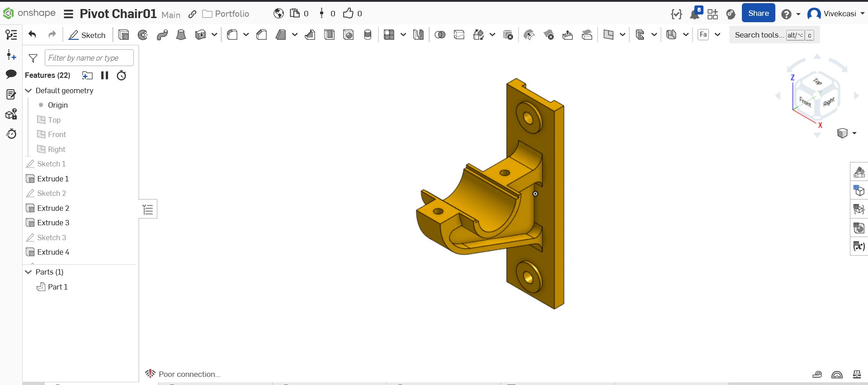Collapse the Default geometry group
The height and width of the screenshot is (385, 868).
pos(28,90)
